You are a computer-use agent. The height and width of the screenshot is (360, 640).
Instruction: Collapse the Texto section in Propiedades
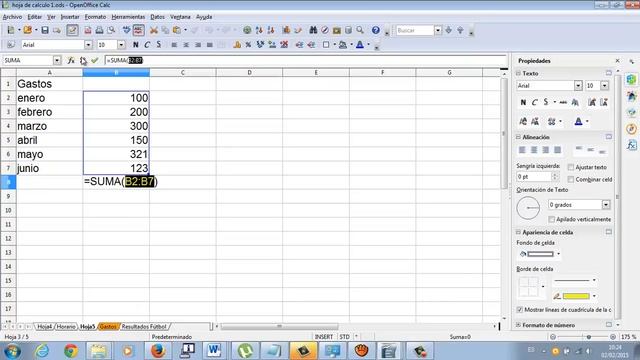click(518, 73)
